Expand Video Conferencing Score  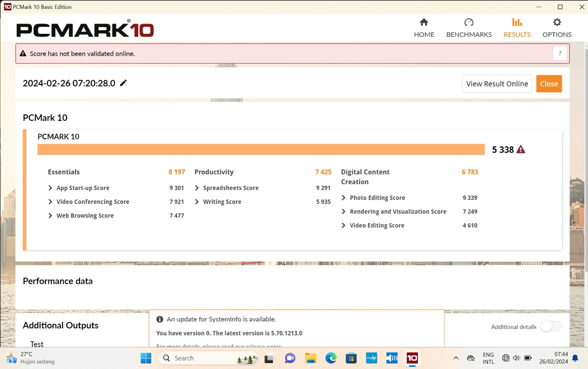[x=50, y=202]
